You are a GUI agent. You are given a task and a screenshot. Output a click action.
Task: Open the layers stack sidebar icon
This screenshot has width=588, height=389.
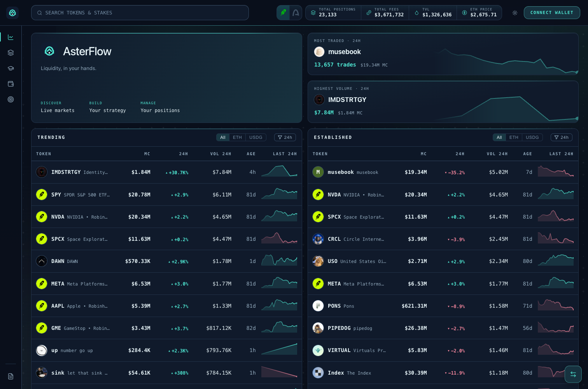(11, 53)
